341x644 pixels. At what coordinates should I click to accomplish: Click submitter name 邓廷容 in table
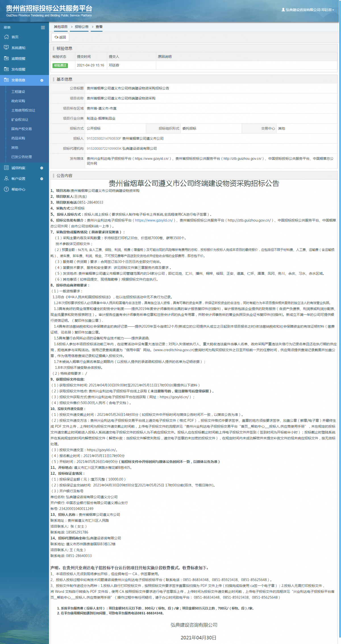pyautogui.click(x=114, y=65)
